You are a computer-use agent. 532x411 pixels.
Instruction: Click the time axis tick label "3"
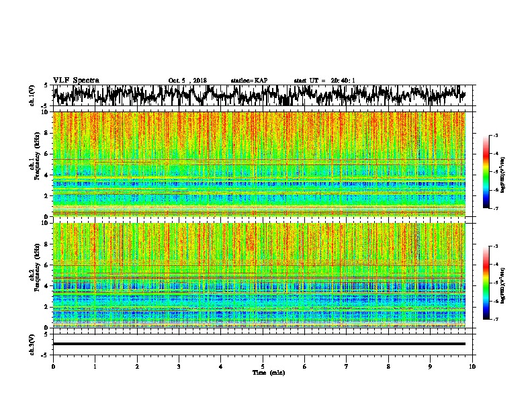(179, 367)
